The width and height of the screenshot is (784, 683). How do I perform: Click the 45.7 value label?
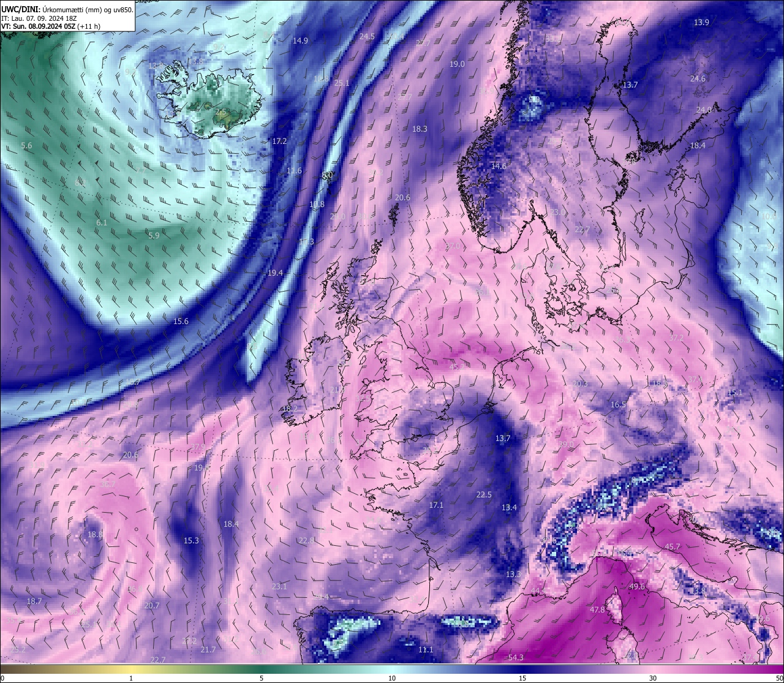[673, 547]
